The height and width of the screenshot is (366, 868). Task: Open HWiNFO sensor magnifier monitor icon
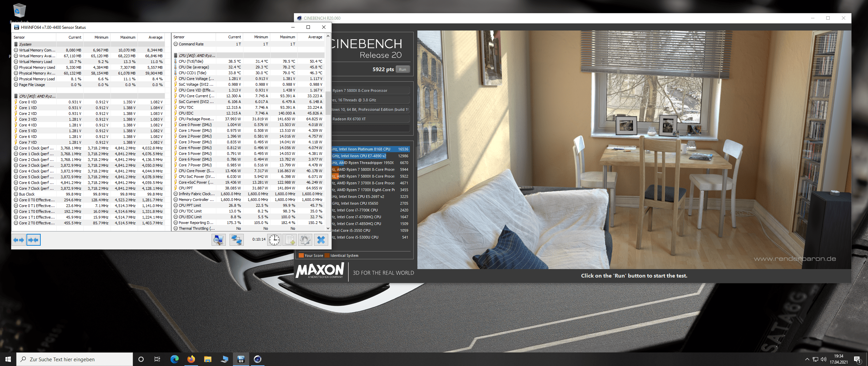219,240
